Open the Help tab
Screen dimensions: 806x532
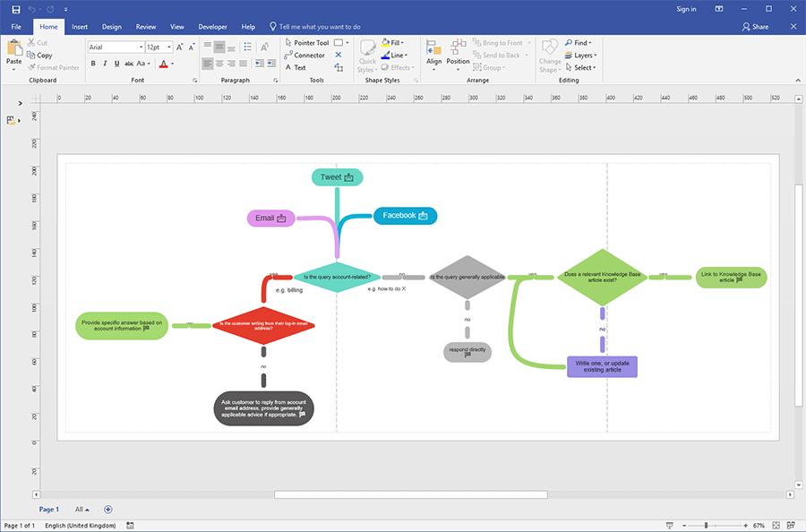click(x=248, y=27)
